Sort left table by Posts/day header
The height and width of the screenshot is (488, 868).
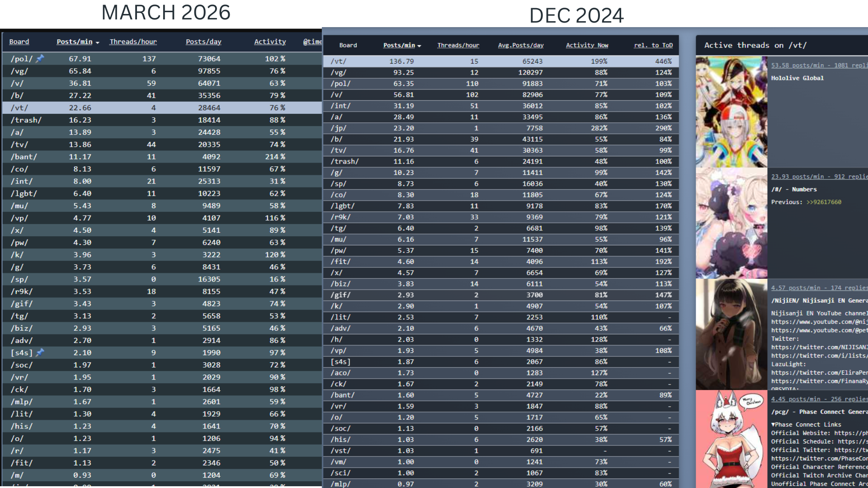203,42
